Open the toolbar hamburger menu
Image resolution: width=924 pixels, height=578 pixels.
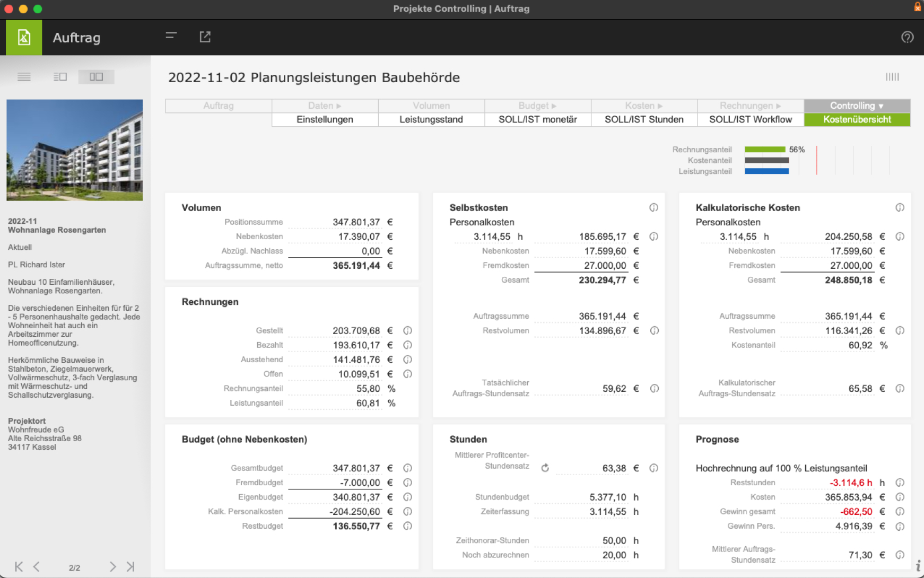point(171,36)
